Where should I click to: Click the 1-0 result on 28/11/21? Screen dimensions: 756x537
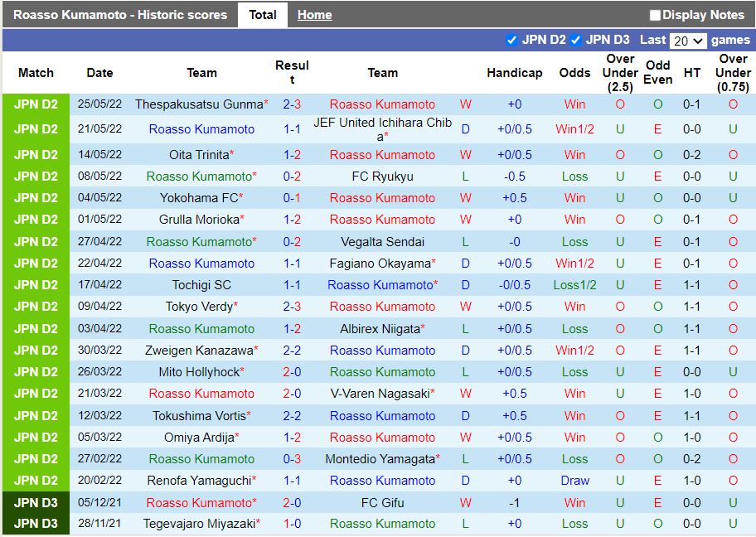coord(292,524)
